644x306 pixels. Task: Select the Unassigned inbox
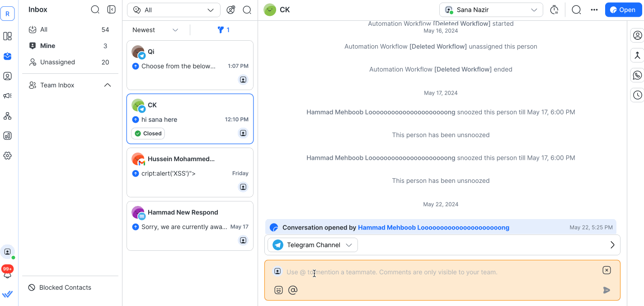(57, 62)
